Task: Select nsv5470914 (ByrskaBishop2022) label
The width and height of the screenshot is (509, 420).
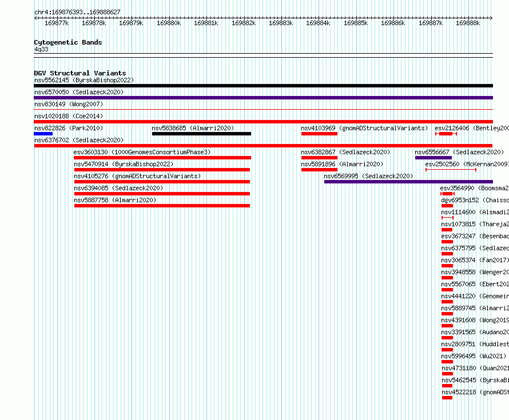Action: pyautogui.click(x=124, y=164)
